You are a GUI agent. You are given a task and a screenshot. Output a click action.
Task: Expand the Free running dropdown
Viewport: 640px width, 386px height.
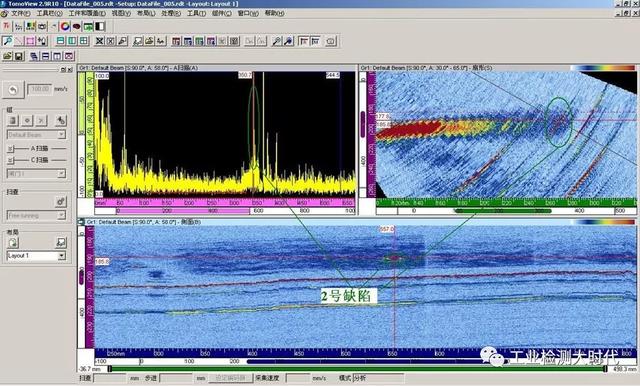click(62, 215)
